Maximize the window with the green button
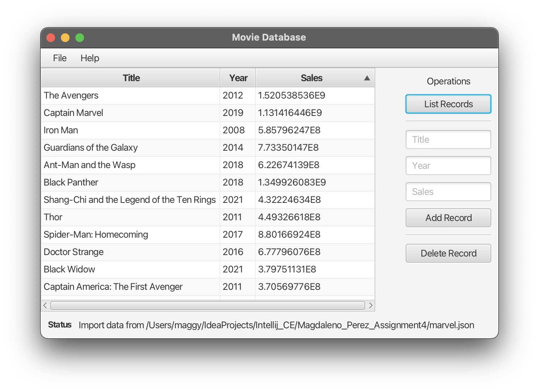 pyautogui.click(x=80, y=38)
